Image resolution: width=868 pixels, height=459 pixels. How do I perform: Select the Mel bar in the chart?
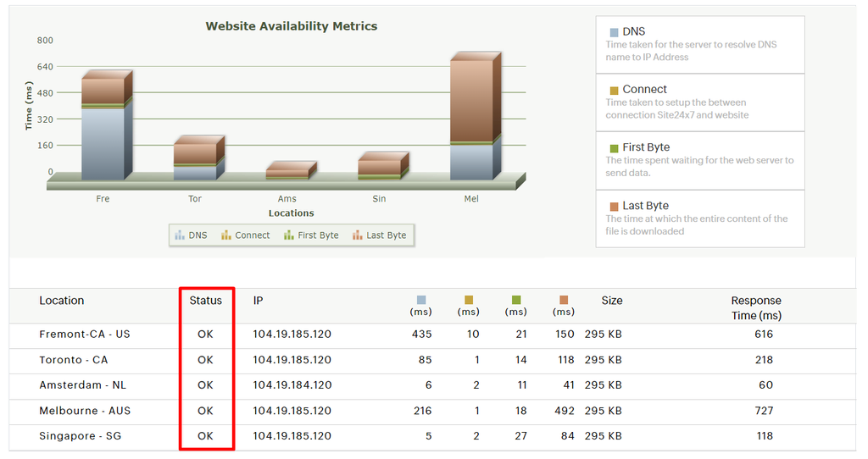pos(475,115)
